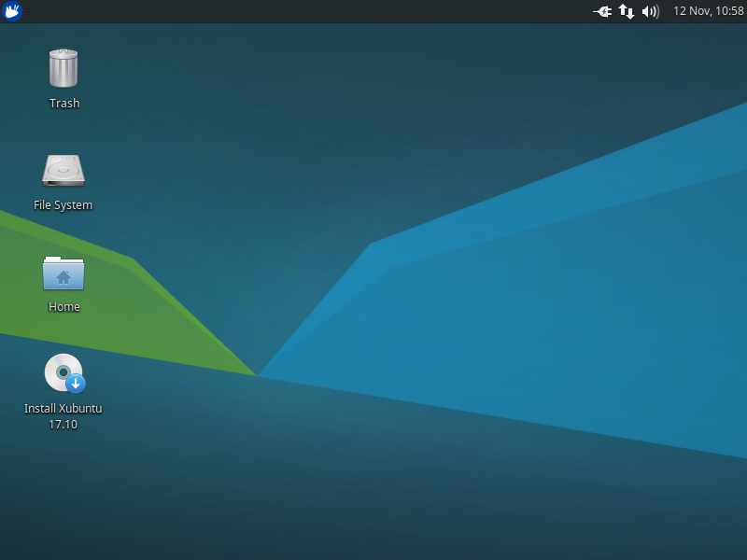The height and width of the screenshot is (560, 747).
Task: Click the "Home" text label
Action: 64,307
